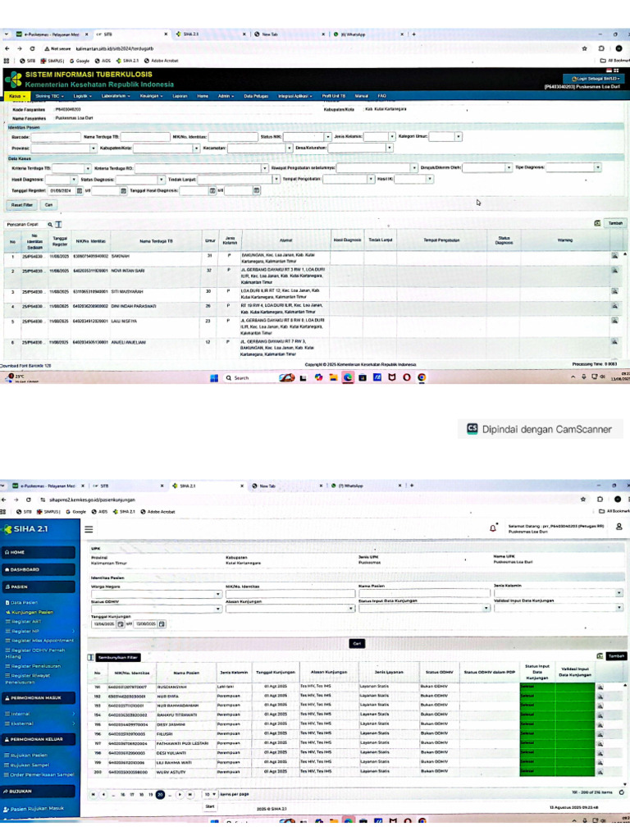Click Sembunyikan Filter button
The width and height of the screenshot is (630, 840).
tap(118, 657)
